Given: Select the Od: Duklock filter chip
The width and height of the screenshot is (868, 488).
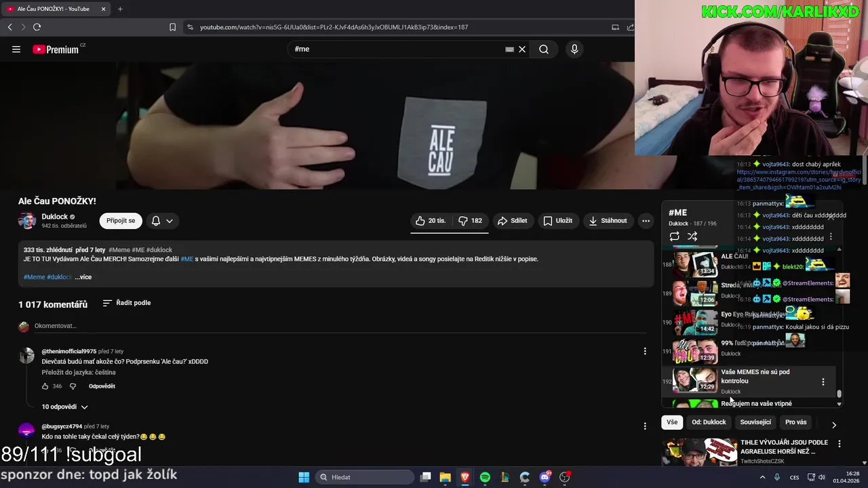Looking at the screenshot, I should [709, 422].
